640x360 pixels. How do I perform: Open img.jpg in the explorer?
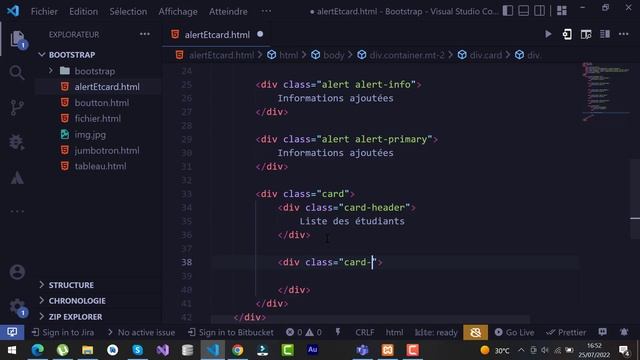tap(90, 134)
